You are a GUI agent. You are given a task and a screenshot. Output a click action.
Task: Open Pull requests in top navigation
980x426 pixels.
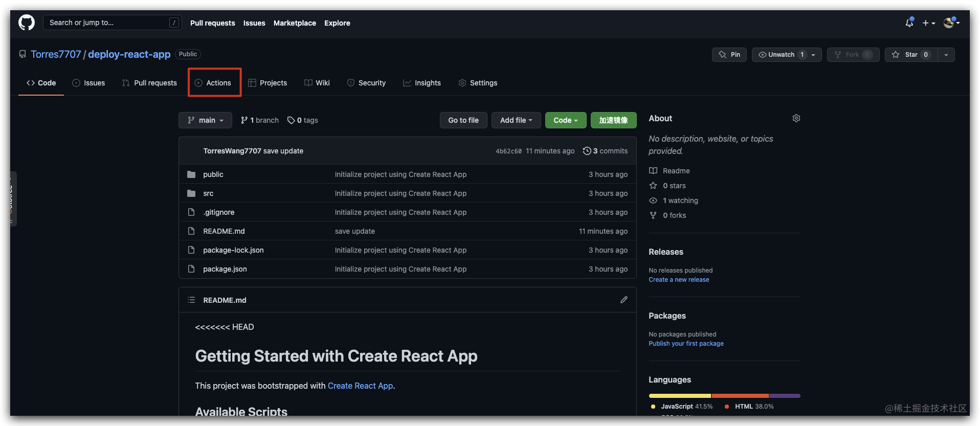click(212, 23)
